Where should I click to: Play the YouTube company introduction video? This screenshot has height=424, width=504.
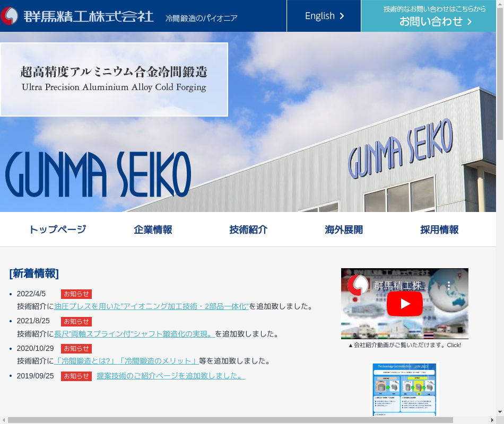pos(404,304)
